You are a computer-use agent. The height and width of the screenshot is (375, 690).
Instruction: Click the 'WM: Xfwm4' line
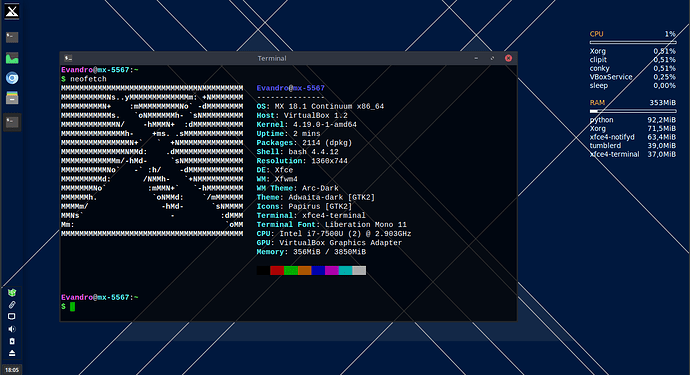(277, 179)
